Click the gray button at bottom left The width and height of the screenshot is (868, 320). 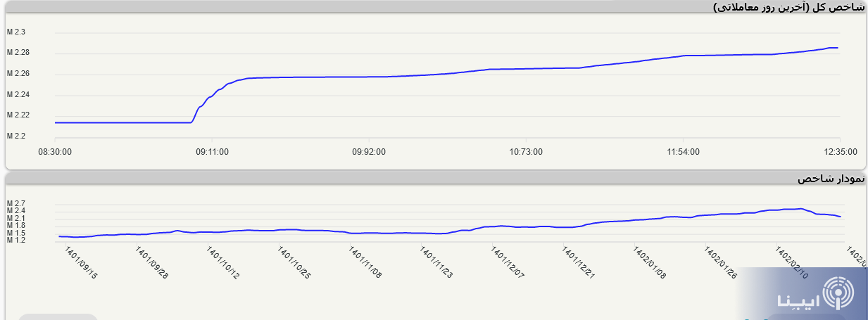[56, 316]
